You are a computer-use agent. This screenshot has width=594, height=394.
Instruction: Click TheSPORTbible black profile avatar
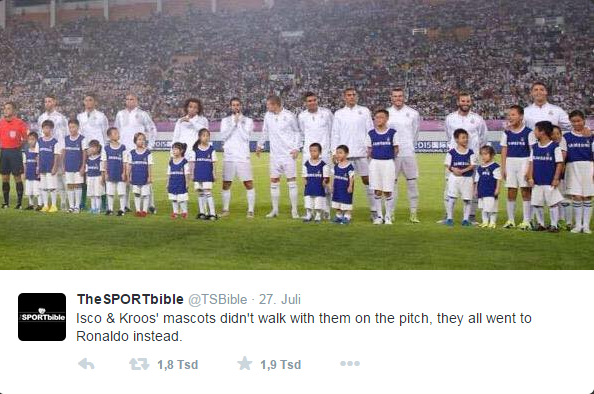42,317
